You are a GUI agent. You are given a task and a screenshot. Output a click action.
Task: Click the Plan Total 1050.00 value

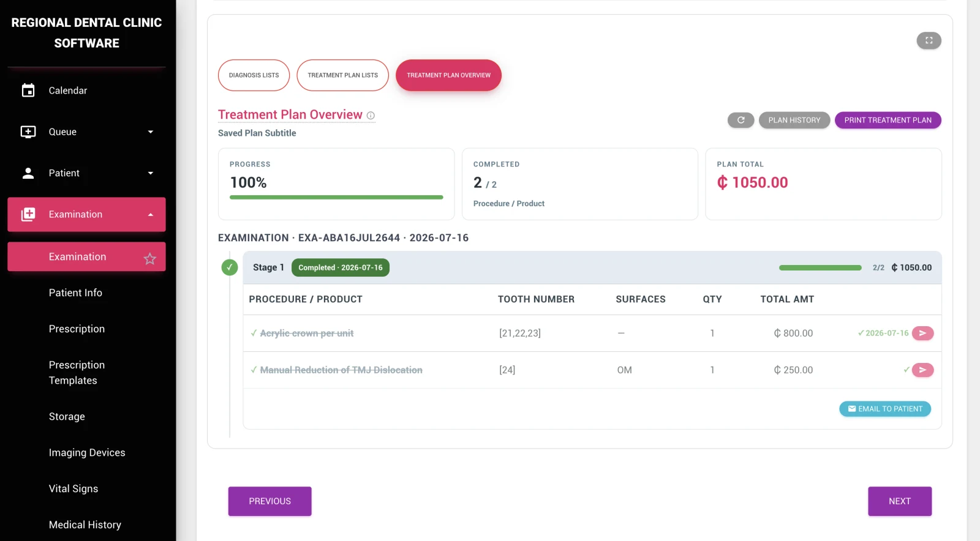click(x=752, y=182)
